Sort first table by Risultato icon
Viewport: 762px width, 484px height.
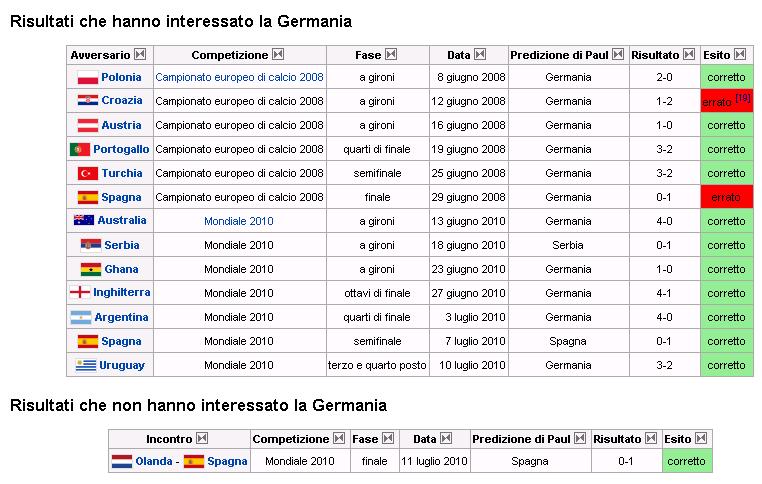tap(689, 54)
